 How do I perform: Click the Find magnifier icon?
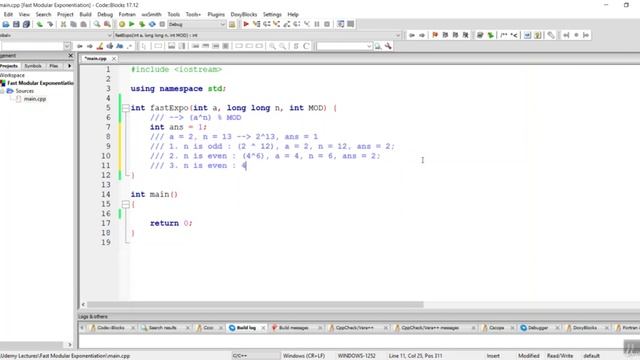pyautogui.click(x=97, y=24)
